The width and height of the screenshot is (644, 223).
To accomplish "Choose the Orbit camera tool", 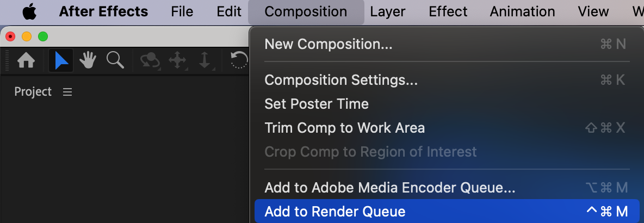I will (x=150, y=60).
